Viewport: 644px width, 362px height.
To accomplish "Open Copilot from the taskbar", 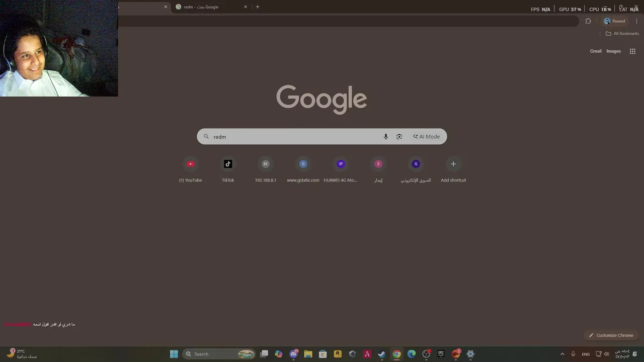I will (x=279, y=354).
